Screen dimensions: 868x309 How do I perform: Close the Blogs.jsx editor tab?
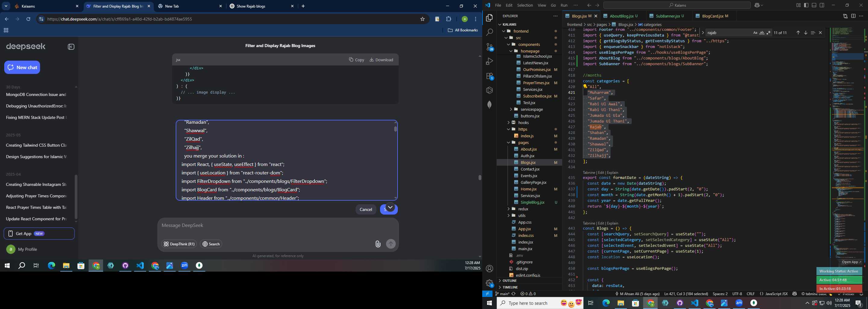596,16
